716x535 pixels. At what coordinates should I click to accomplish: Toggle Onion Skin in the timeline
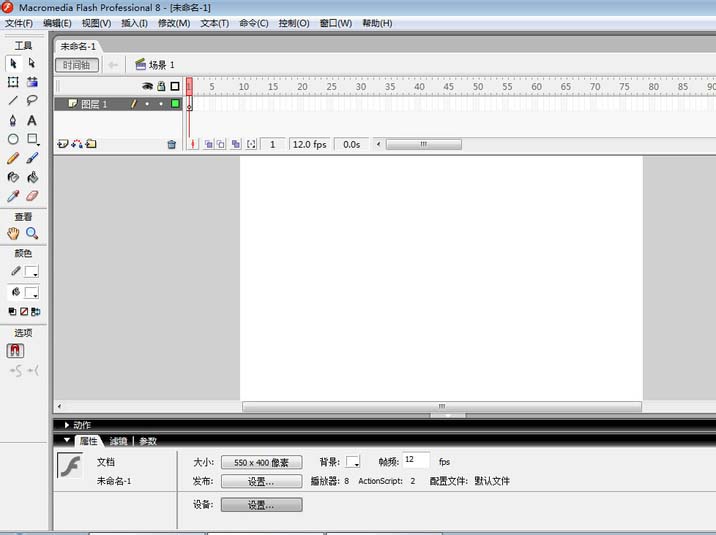(x=209, y=144)
